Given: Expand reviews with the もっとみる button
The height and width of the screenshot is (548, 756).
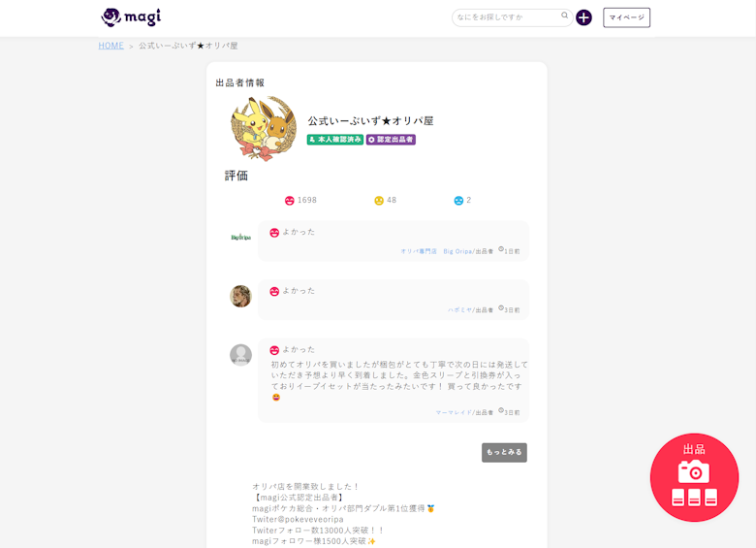Looking at the screenshot, I should (x=504, y=452).
